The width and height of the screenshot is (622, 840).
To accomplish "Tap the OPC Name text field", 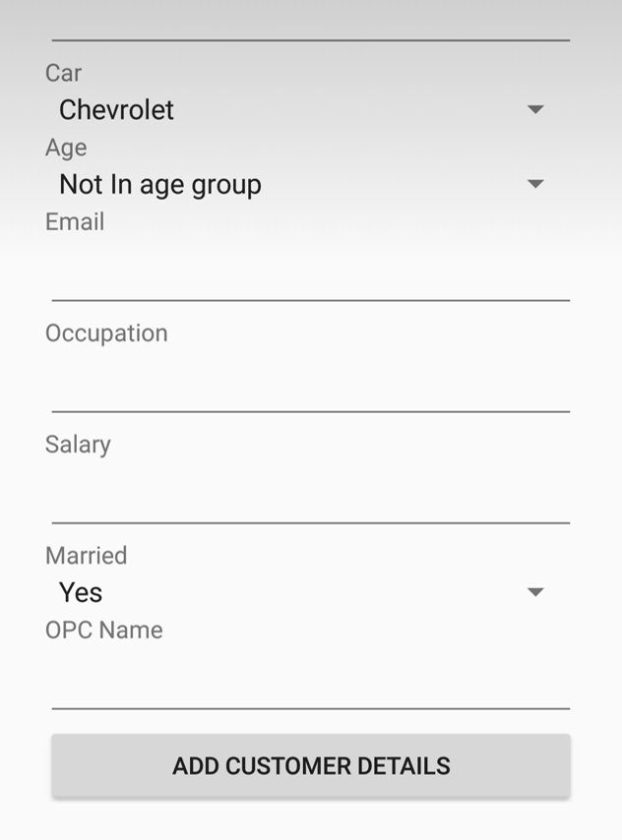I will 310,681.
